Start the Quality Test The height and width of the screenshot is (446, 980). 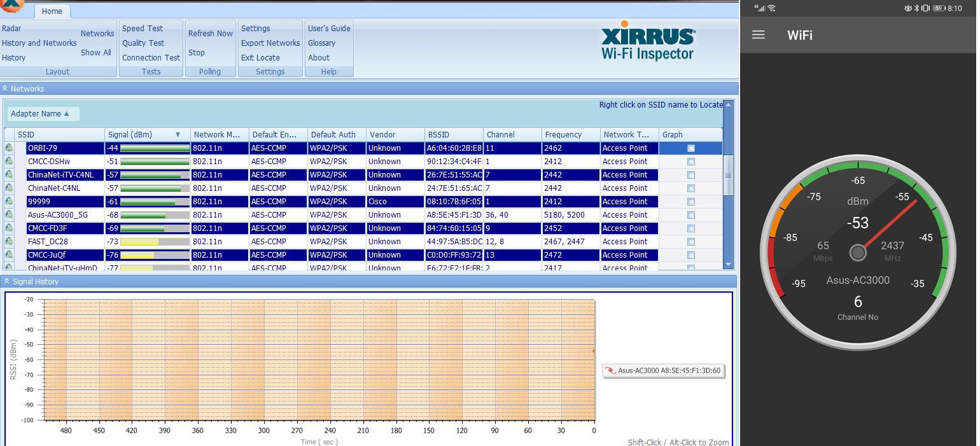pyautogui.click(x=143, y=43)
